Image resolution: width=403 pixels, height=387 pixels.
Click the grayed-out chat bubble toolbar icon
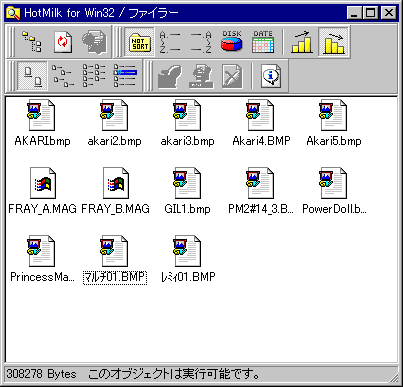[x=94, y=42]
